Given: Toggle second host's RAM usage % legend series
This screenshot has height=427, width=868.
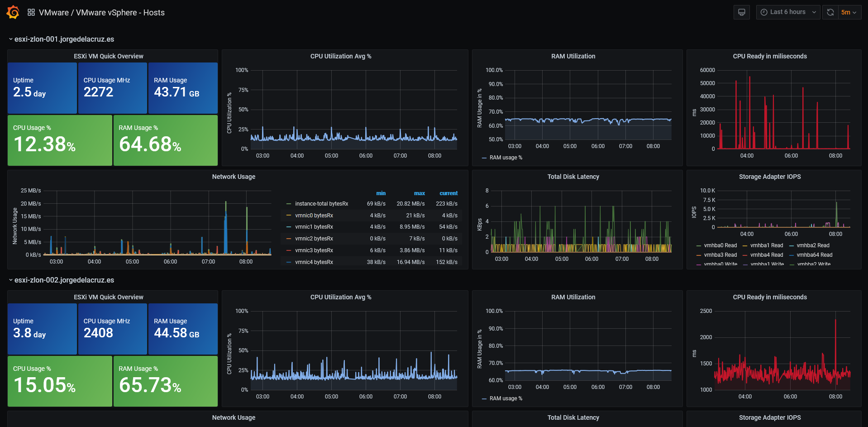Looking at the screenshot, I should point(506,398).
